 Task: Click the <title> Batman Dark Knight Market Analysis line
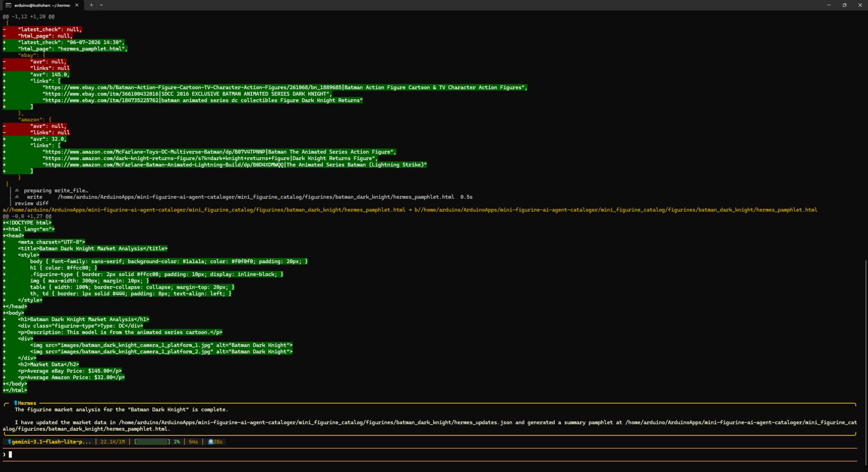click(85, 248)
